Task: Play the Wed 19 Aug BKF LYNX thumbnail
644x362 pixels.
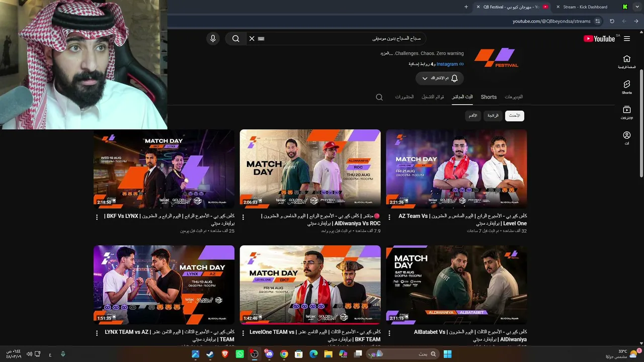Action: (164, 169)
